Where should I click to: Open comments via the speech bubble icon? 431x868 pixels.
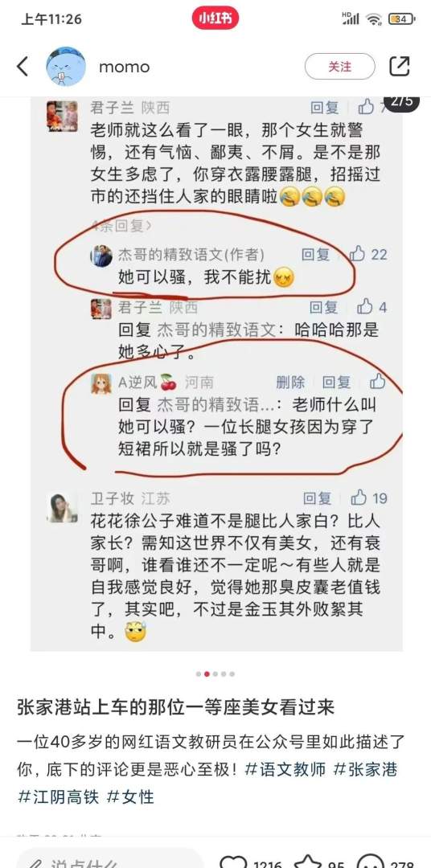370,862
